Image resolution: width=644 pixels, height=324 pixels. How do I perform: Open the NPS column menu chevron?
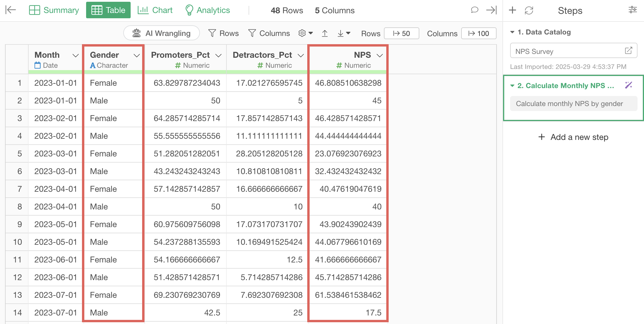point(380,55)
